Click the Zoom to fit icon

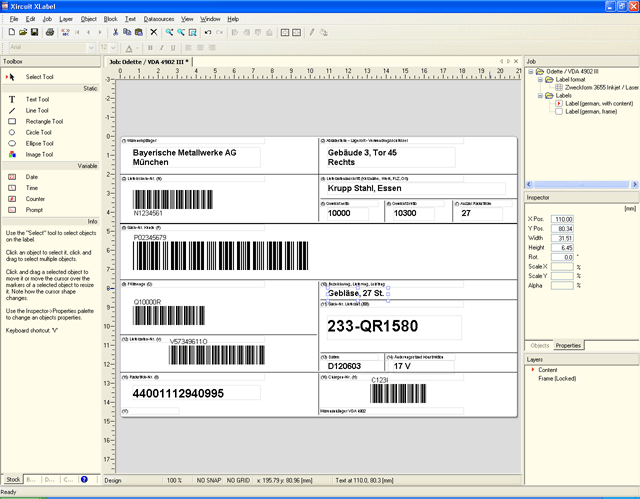tap(192, 32)
